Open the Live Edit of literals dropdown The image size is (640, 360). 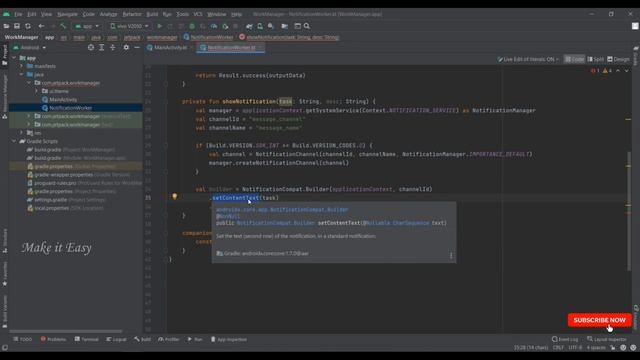pyautogui.click(x=528, y=59)
